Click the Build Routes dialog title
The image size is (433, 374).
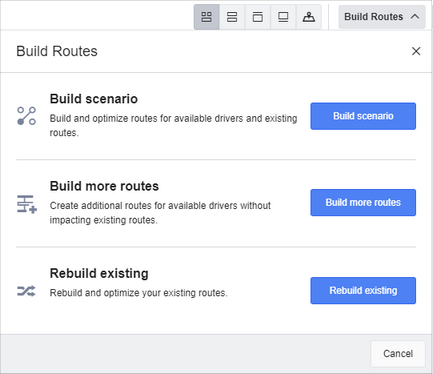tap(57, 51)
